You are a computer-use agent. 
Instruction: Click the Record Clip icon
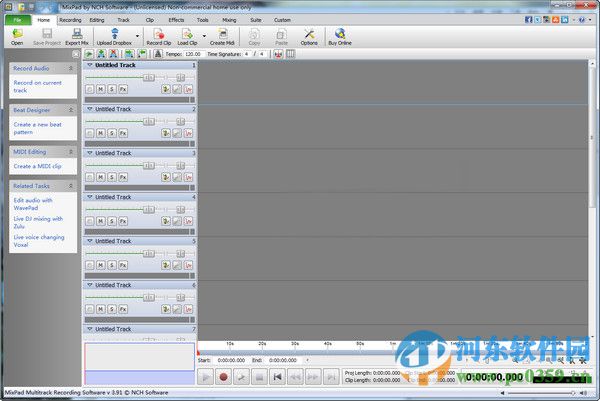pyautogui.click(x=158, y=37)
